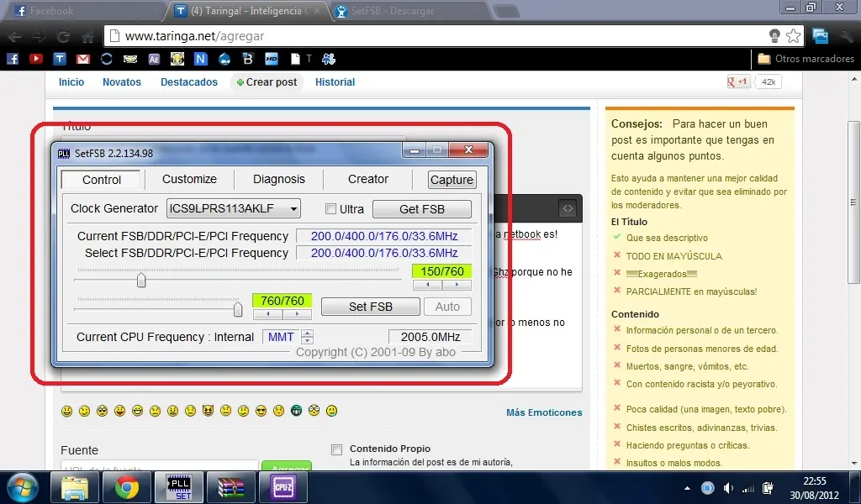This screenshot has height=504, width=861.
Task: Increment the 760/760 value right arrow
Action: click(297, 314)
